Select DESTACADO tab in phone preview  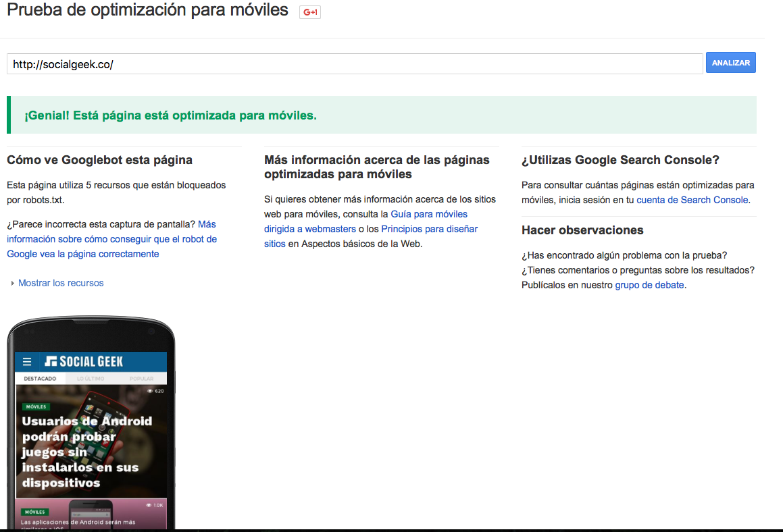pos(40,379)
